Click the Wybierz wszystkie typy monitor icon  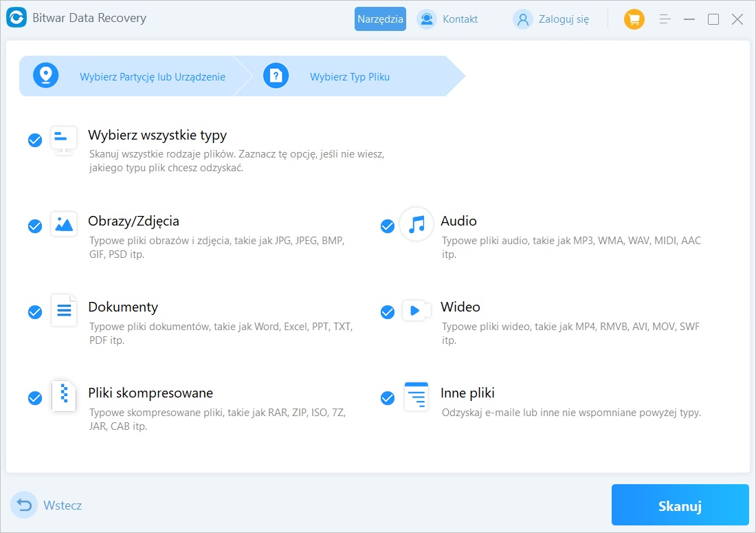pos(64,140)
